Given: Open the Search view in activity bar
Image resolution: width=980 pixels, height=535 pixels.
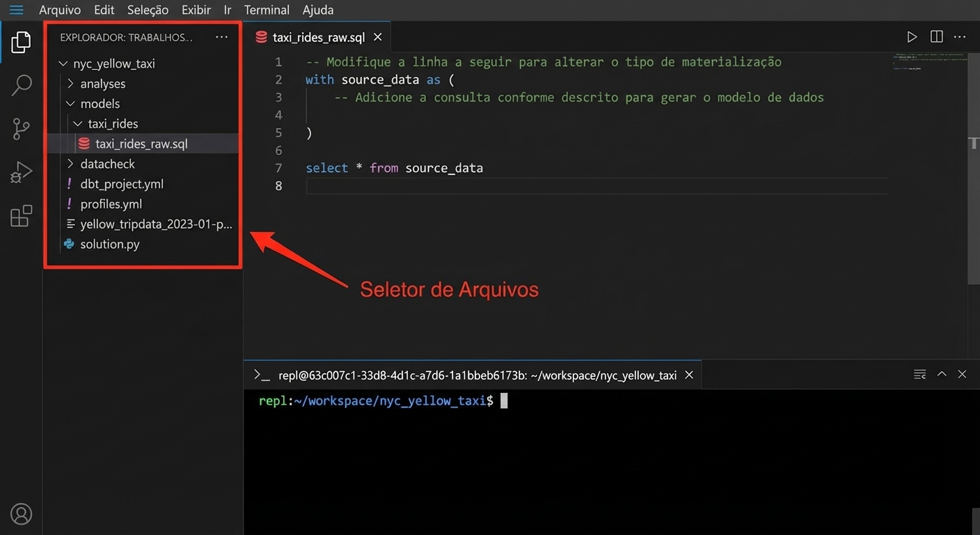Looking at the screenshot, I should click(22, 86).
